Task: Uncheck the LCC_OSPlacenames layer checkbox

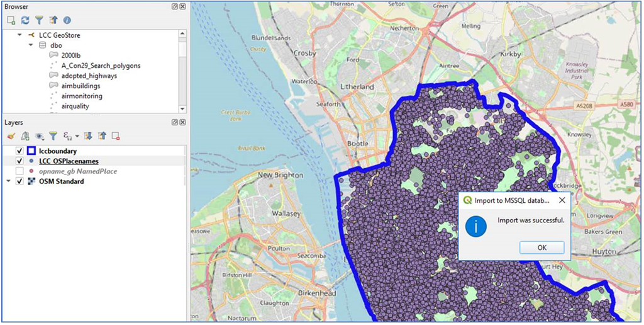Action: tap(19, 161)
